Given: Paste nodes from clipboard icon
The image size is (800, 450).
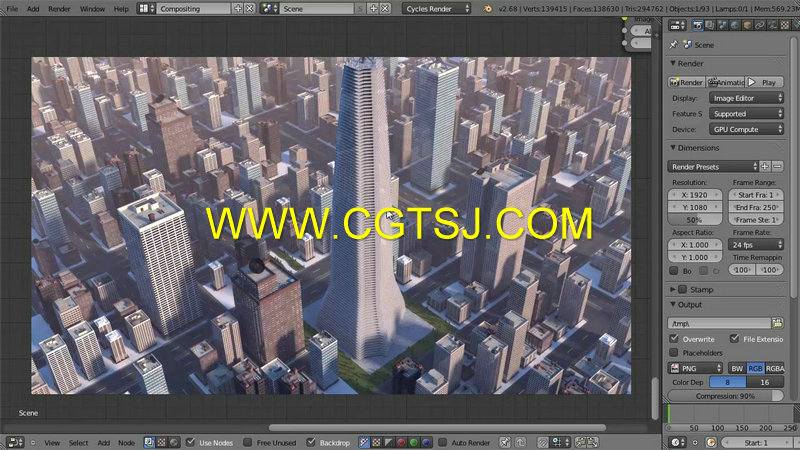Looking at the screenshot, I should pyautogui.click(x=593, y=442).
